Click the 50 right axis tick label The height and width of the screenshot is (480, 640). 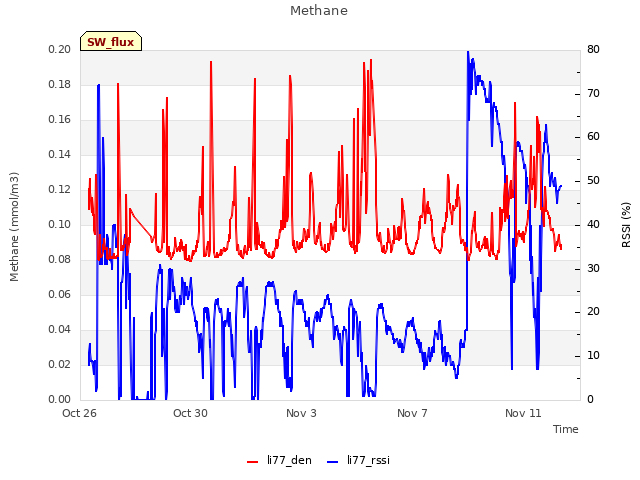pyautogui.click(x=593, y=181)
